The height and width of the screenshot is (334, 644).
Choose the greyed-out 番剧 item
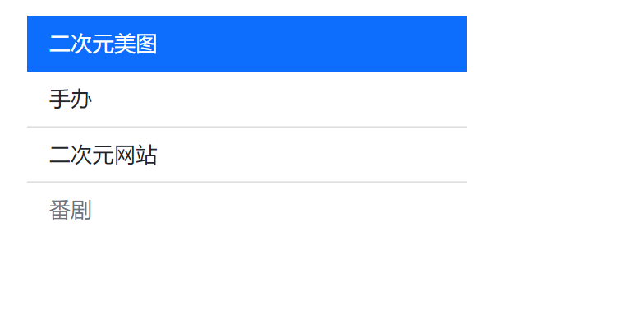(x=246, y=210)
